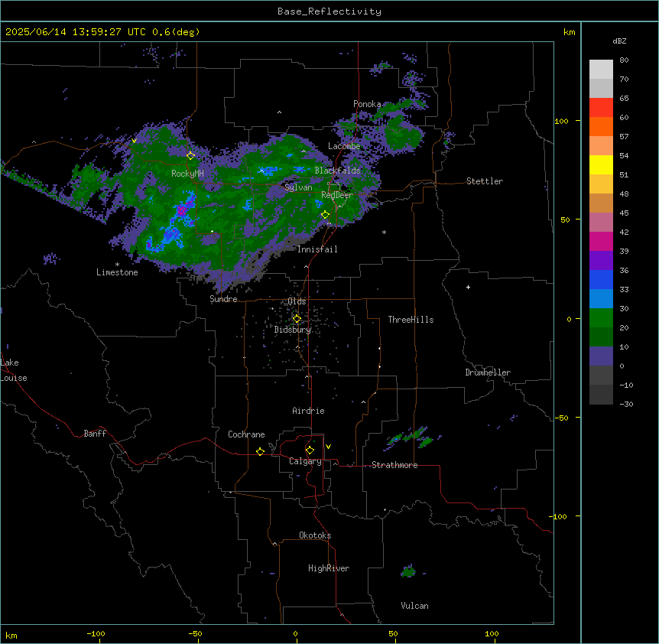Click the Cochrane label
The height and width of the screenshot is (644, 659).
[246, 434]
